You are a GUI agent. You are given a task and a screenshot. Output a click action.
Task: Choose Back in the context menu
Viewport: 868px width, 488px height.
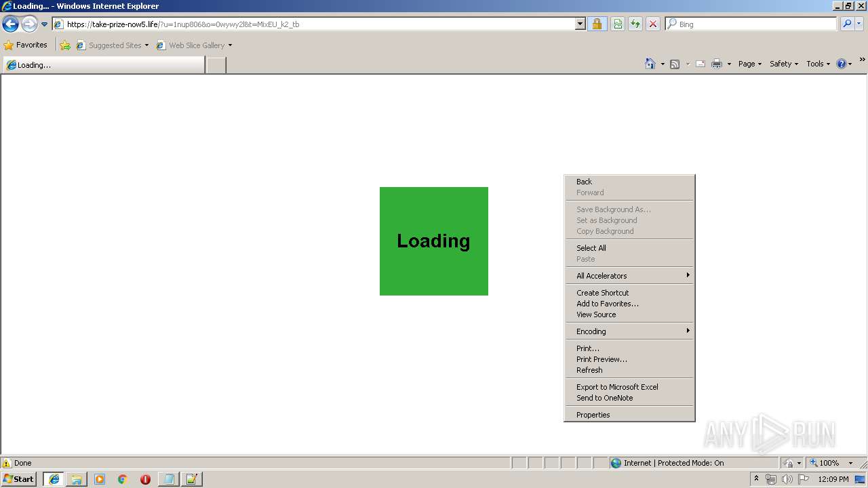(629, 182)
